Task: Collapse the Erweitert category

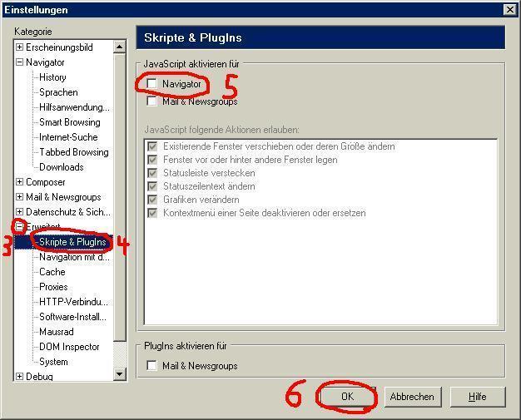Action: click(x=19, y=227)
